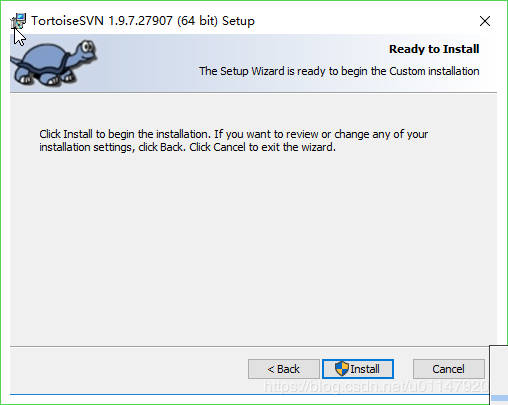Start installation with the Install button
The width and height of the screenshot is (508, 405).
click(358, 369)
